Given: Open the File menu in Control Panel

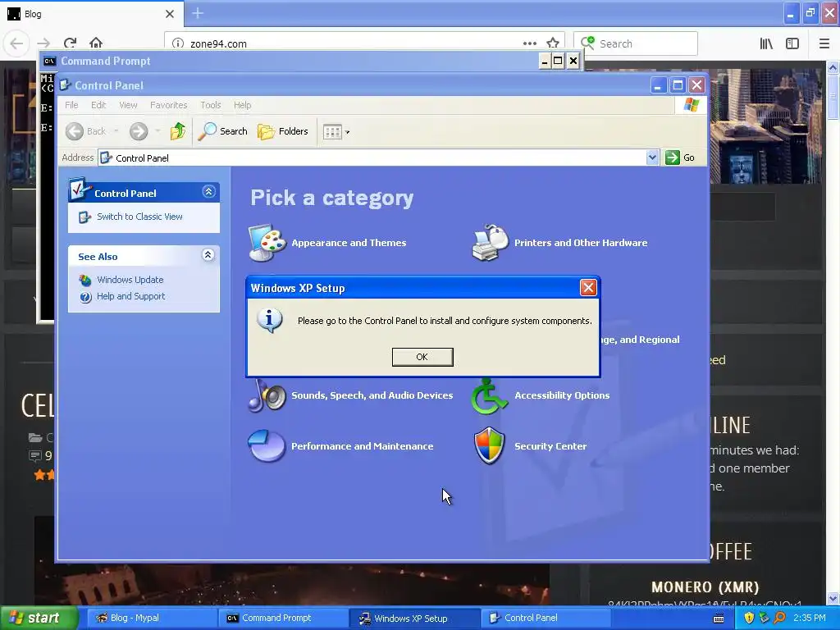Looking at the screenshot, I should coord(71,105).
